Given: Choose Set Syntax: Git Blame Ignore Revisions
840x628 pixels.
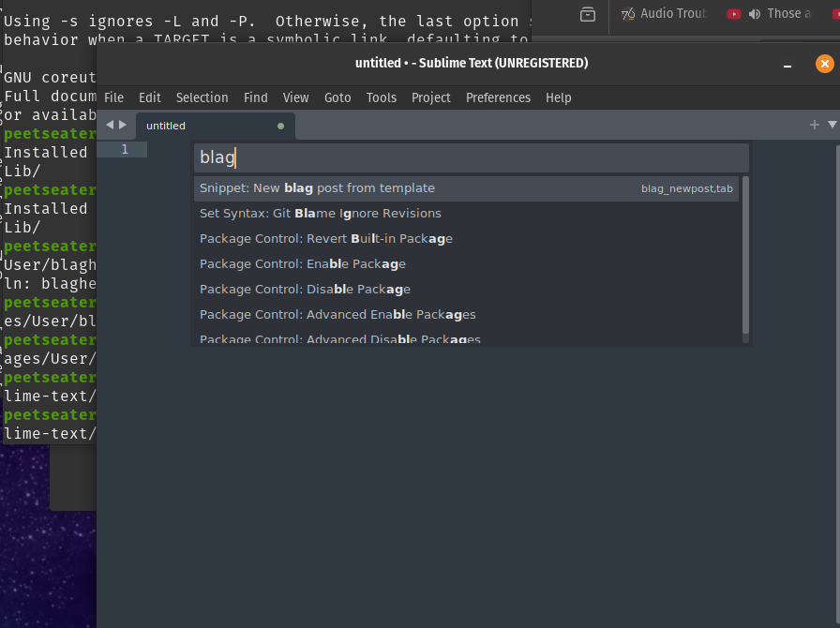Looking at the screenshot, I should (466, 214).
